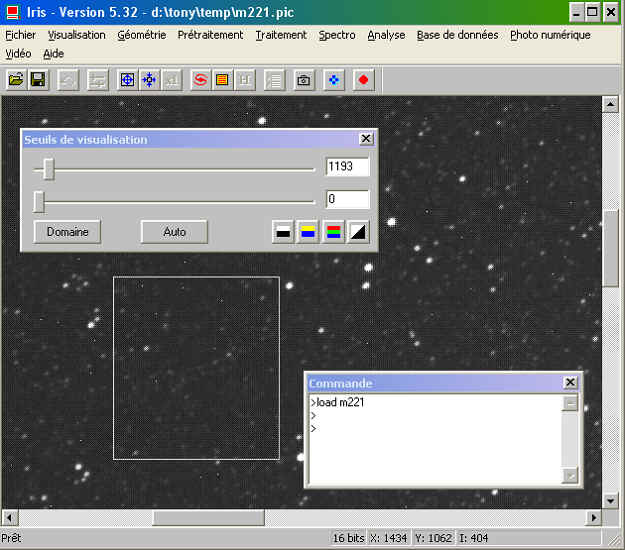Click the 'I: 404' status bar value
625x550 pixels.
coord(474,538)
